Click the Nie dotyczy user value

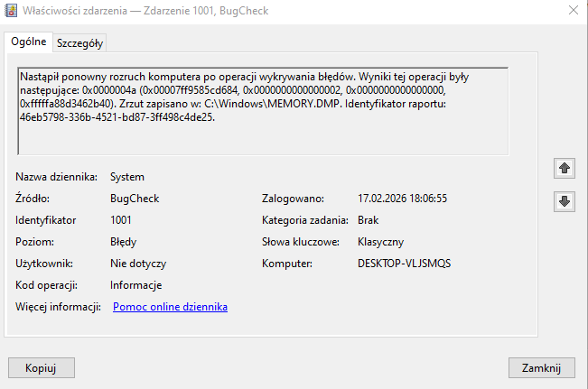pos(138,264)
